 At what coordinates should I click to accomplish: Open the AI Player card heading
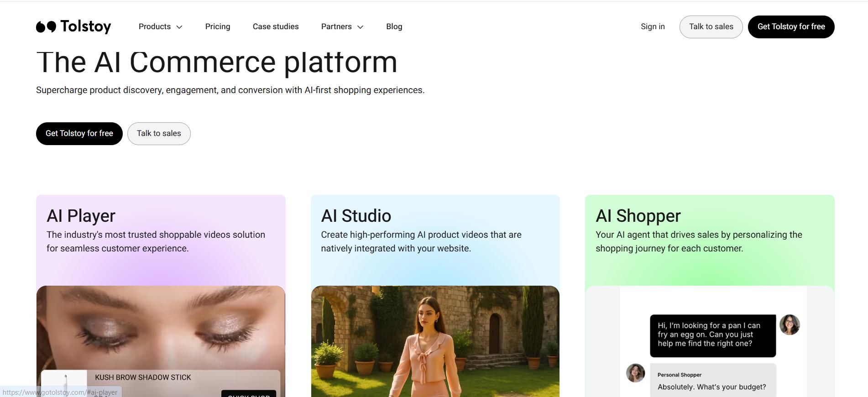click(81, 216)
